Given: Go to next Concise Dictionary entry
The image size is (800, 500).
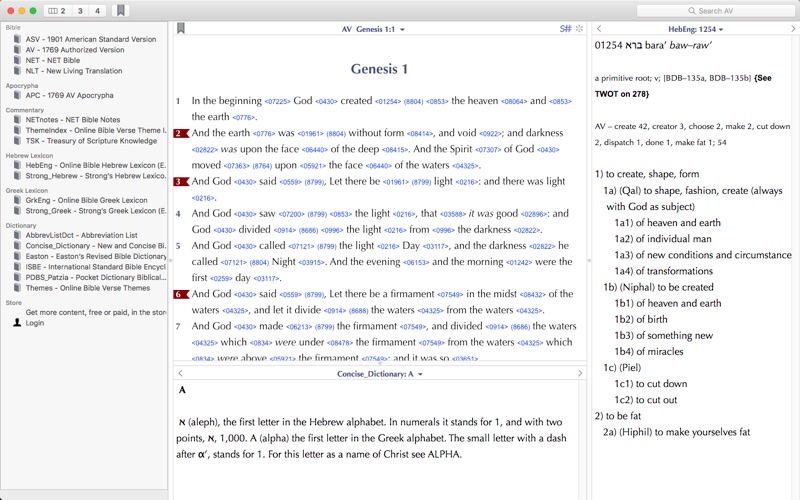Looking at the screenshot, I should 580,374.
